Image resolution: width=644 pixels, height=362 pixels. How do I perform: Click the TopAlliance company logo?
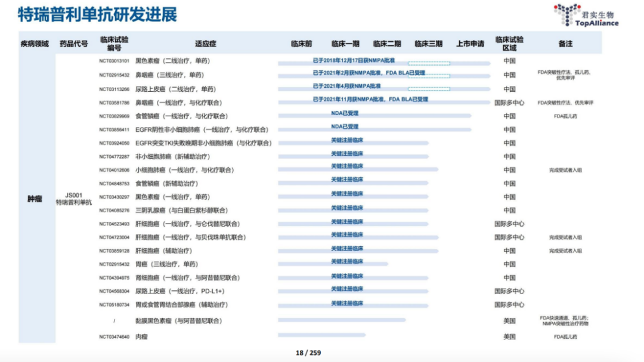coord(586,16)
